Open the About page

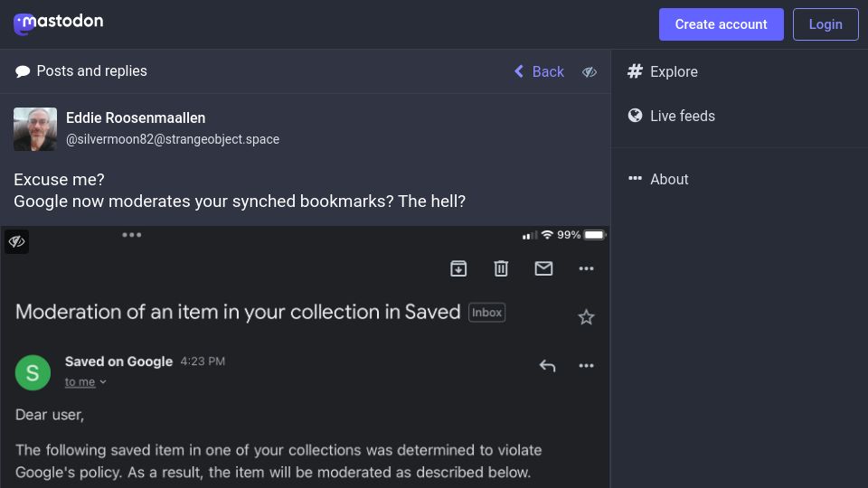pos(658,179)
